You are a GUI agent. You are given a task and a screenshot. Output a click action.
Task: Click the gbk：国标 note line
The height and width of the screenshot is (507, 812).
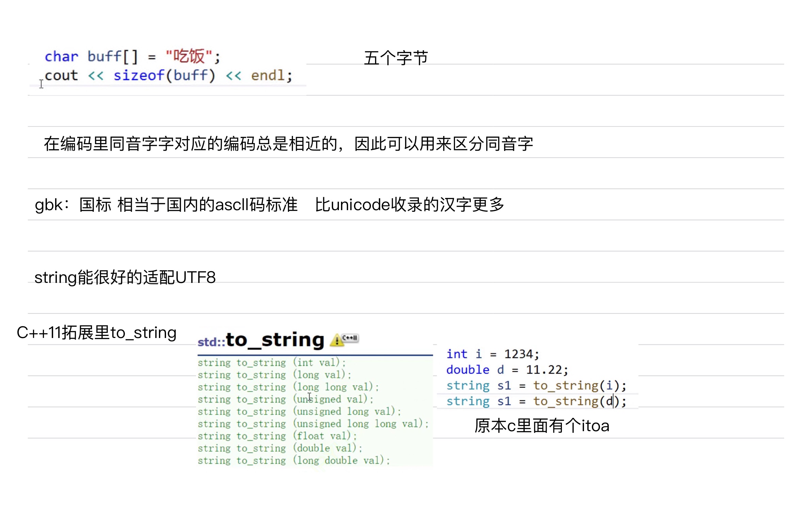(166, 205)
